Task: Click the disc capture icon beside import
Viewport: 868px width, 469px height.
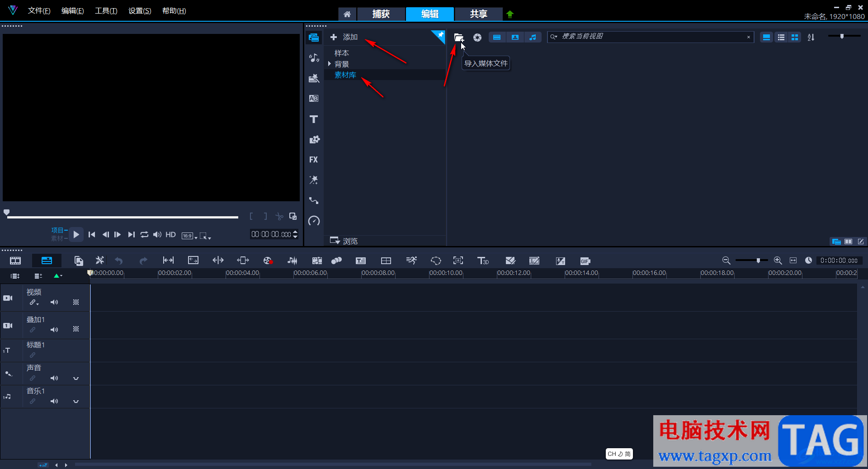Action: coord(477,38)
